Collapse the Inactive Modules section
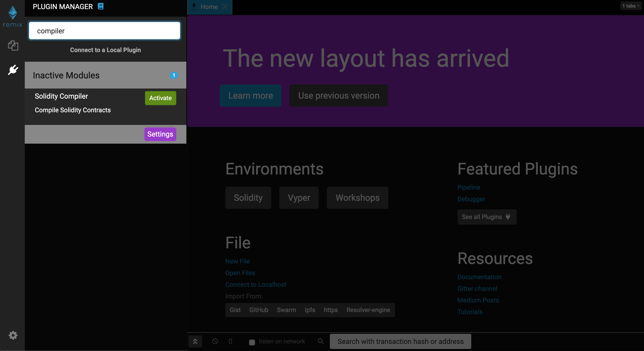Screen dimensions: 644x351 coord(105,75)
